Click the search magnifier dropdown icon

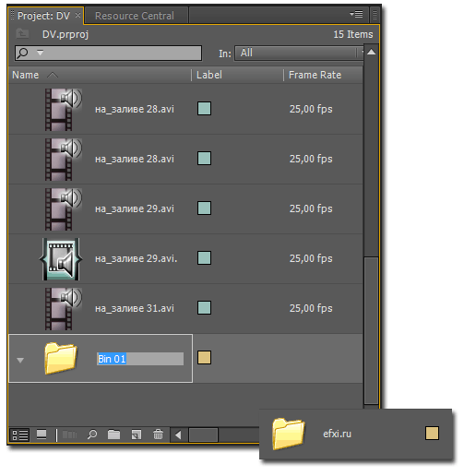point(40,53)
